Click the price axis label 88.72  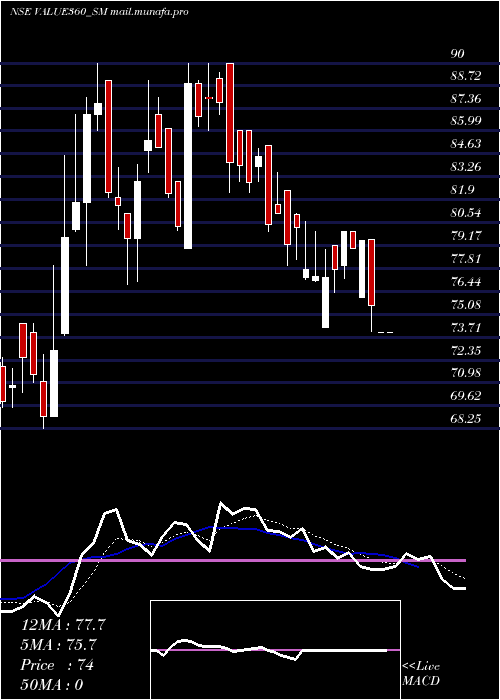[x=466, y=76]
